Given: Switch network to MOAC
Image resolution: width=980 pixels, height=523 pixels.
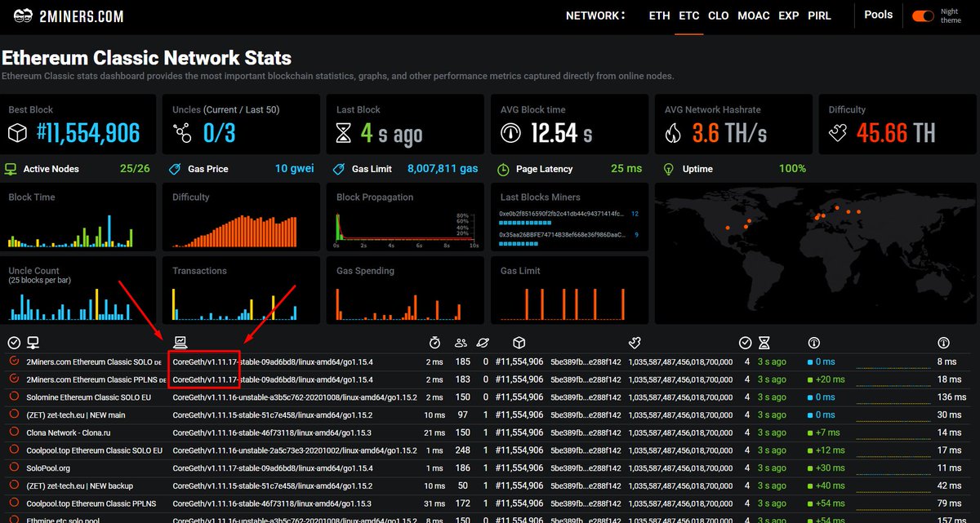Looking at the screenshot, I should (x=753, y=16).
